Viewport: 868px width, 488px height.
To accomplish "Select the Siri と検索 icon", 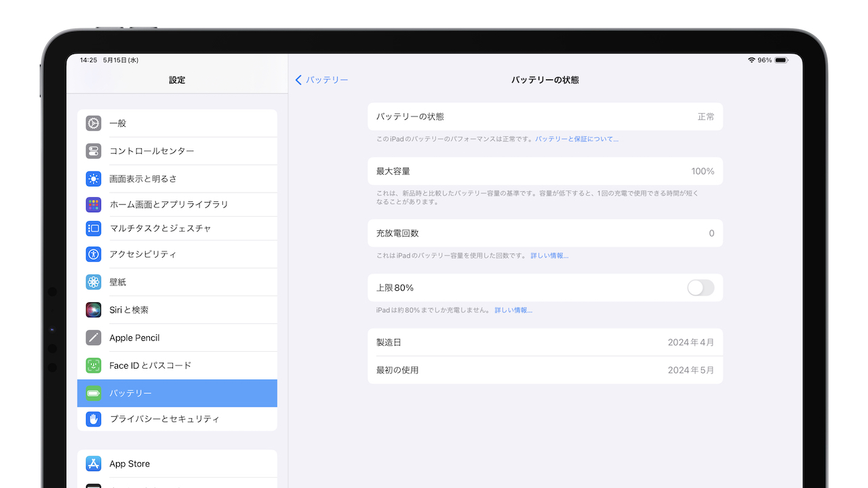I will point(93,310).
